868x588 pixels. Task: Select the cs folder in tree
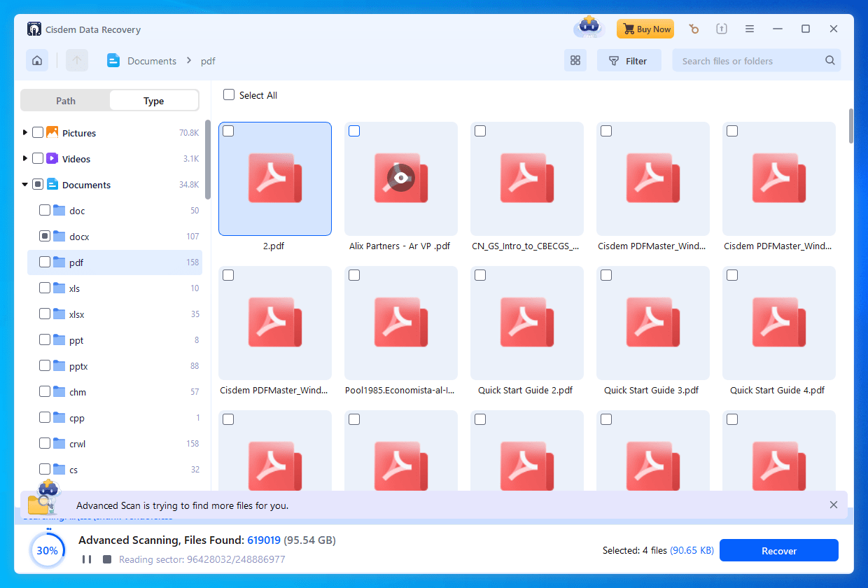click(x=115, y=469)
